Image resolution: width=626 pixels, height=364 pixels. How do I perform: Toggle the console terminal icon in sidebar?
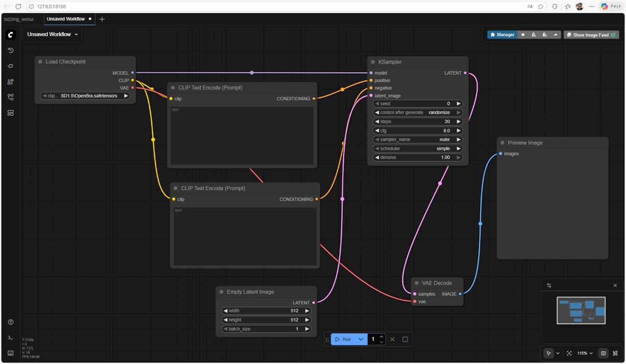(x=11, y=338)
